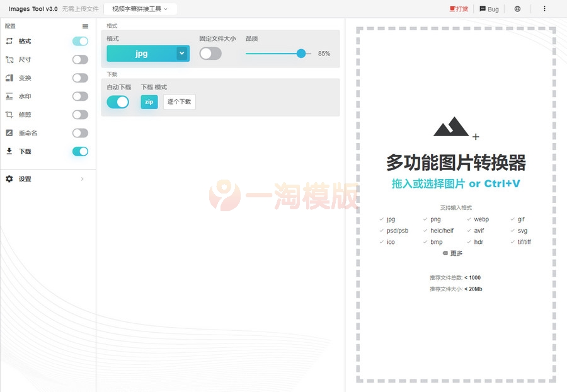The image size is (567, 392).
Task: Click the 水印 watermark tool icon
Action: 9,96
